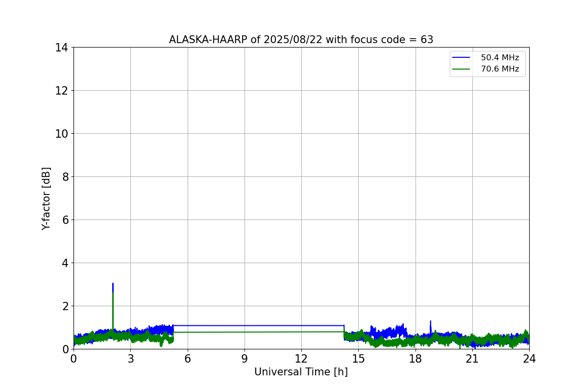Click the 50.4 MHz legend label
The width and height of the screenshot is (588, 392).
coord(500,58)
